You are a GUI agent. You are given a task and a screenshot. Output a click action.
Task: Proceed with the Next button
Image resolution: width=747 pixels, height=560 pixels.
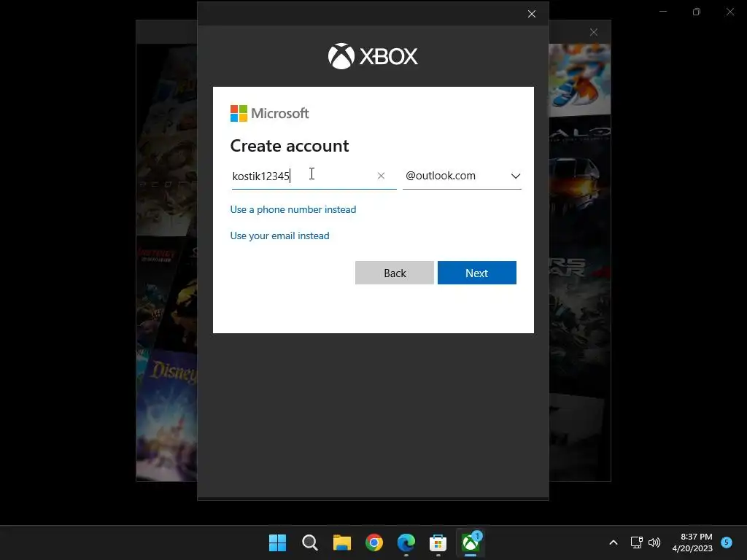477,273
